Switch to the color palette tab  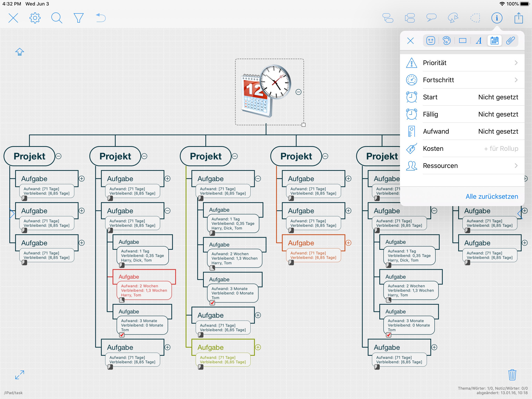447,41
